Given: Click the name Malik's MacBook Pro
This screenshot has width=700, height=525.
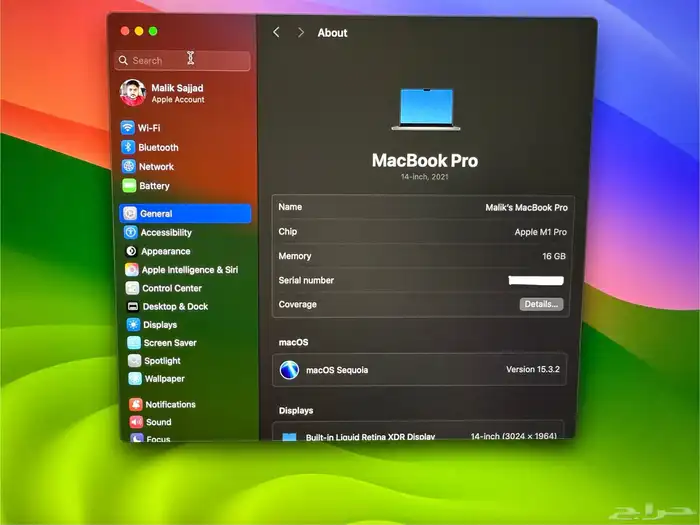Looking at the screenshot, I should [526, 208].
